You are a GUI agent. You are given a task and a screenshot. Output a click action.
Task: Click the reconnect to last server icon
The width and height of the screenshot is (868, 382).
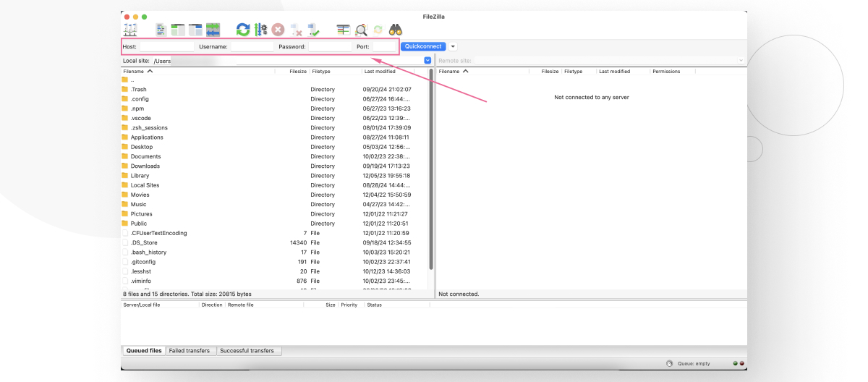[313, 30]
